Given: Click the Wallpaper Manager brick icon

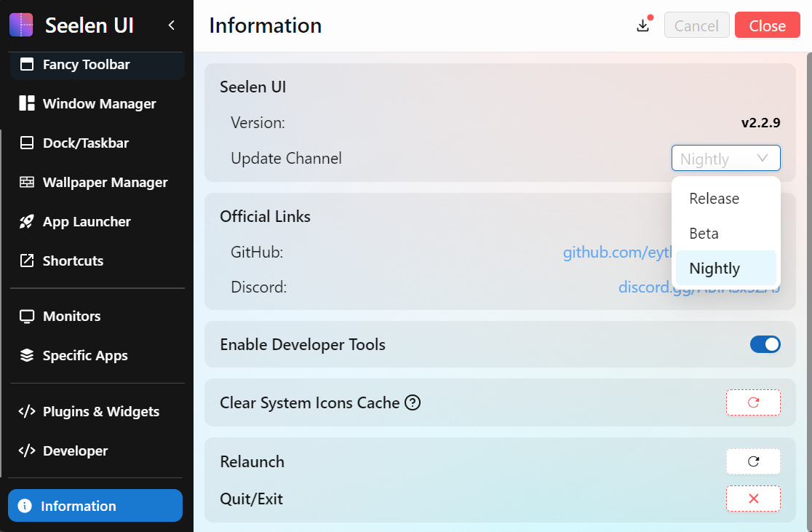Looking at the screenshot, I should [26, 183].
